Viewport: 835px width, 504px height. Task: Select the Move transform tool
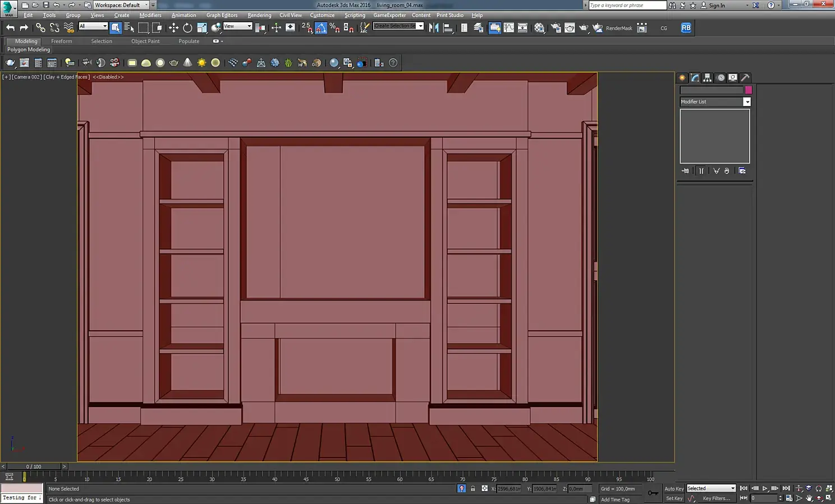tap(173, 27)
